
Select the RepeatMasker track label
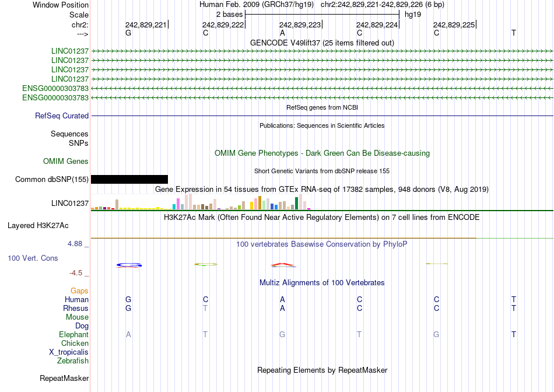point(64,378)
